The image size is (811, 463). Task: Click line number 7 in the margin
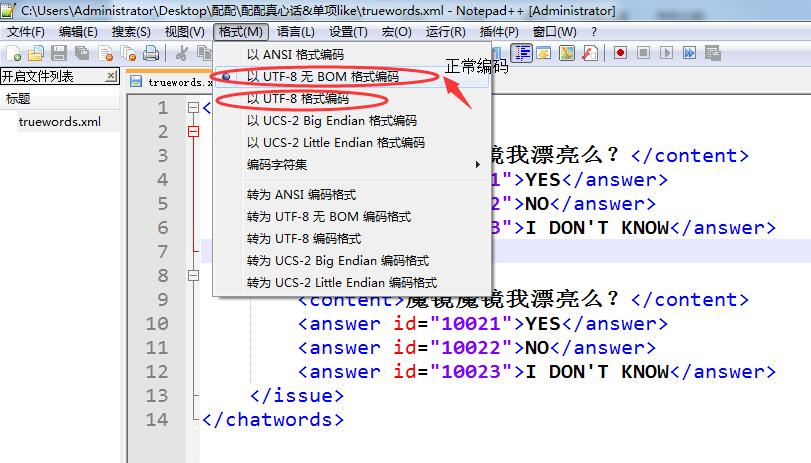point(163,251)
